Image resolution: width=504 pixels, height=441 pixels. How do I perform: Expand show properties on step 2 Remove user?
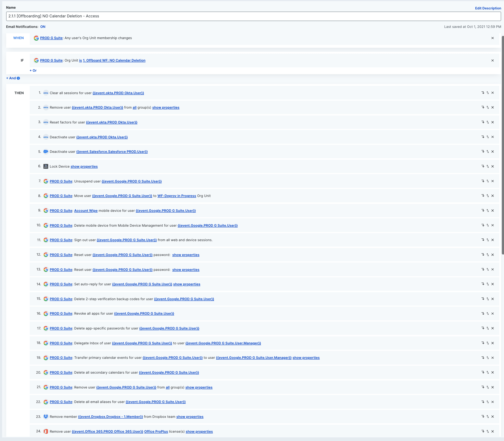pyautogui.click(x=166, y=107)
